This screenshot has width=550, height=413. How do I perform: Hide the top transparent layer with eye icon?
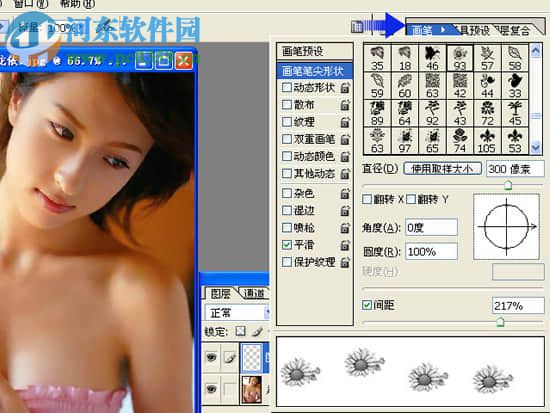point(211,358)
